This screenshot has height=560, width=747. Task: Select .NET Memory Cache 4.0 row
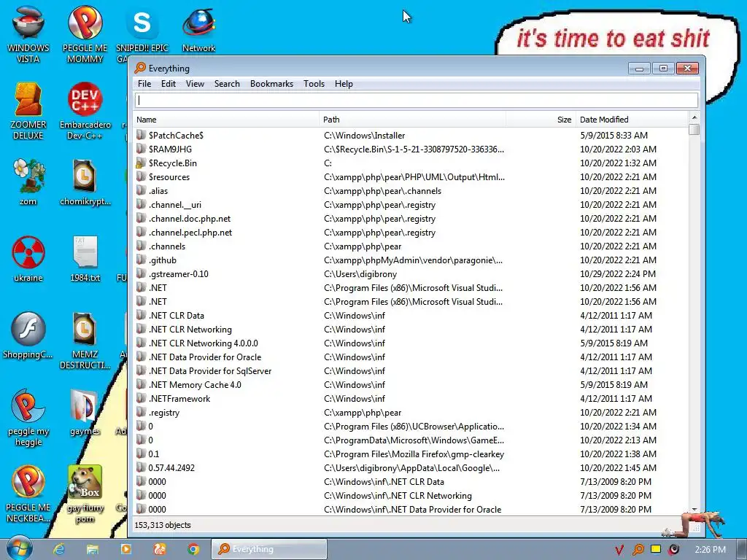tap(411, 384)
